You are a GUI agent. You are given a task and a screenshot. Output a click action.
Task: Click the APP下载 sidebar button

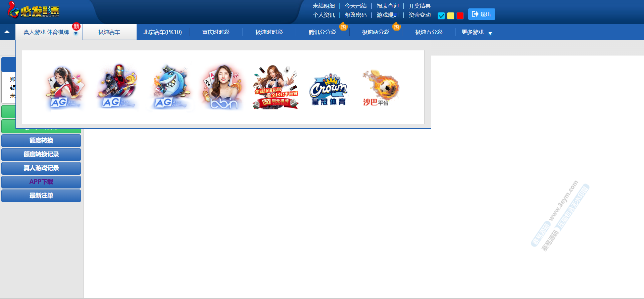click(x=41, y=182)
